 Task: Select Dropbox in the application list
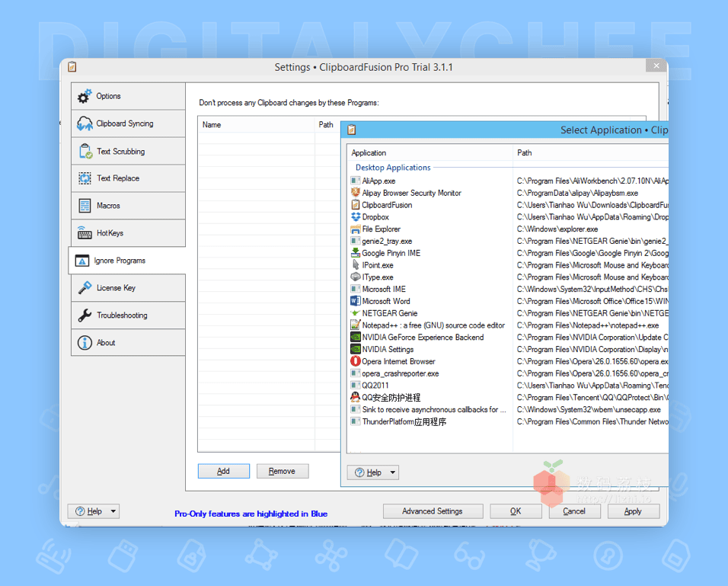375,217
